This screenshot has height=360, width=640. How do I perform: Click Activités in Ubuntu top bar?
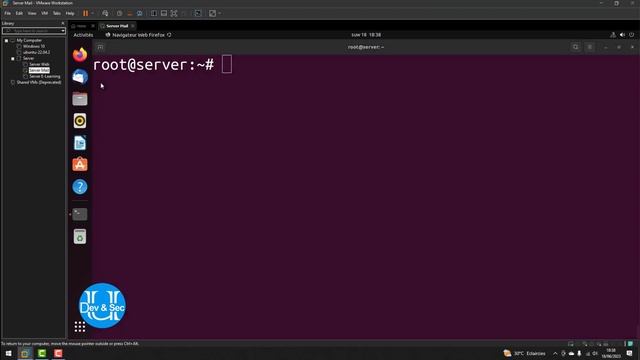point(83,35)
